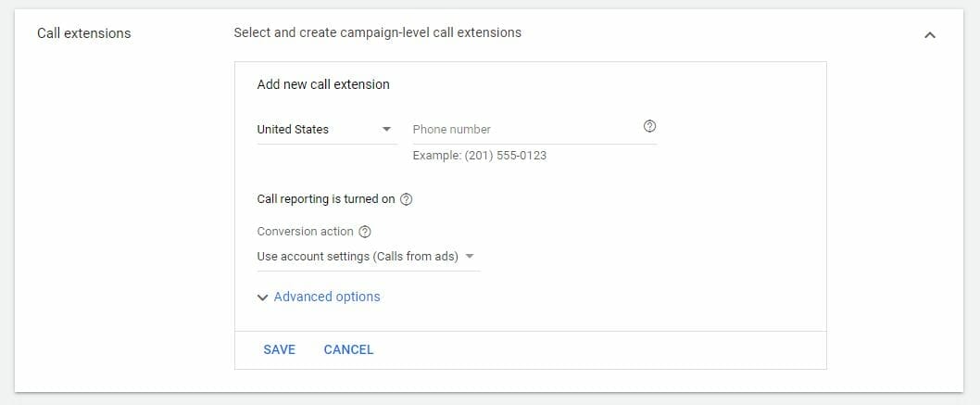Save the new call extension
The image size is (980, 405).
tap(279, 349)
